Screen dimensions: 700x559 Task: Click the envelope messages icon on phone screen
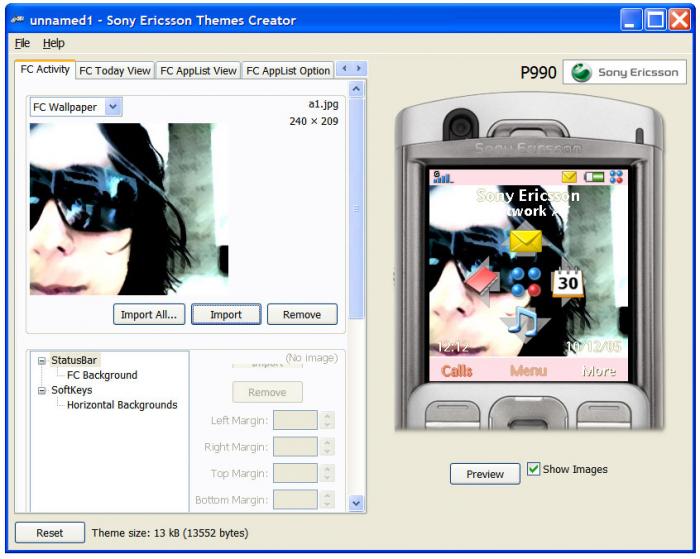click(523, 242)
